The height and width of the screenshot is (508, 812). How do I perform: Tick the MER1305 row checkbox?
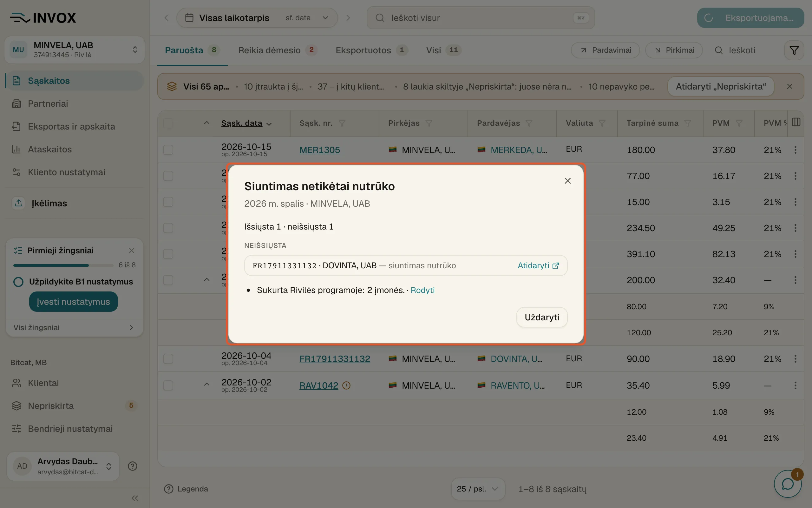coord(168,150)
